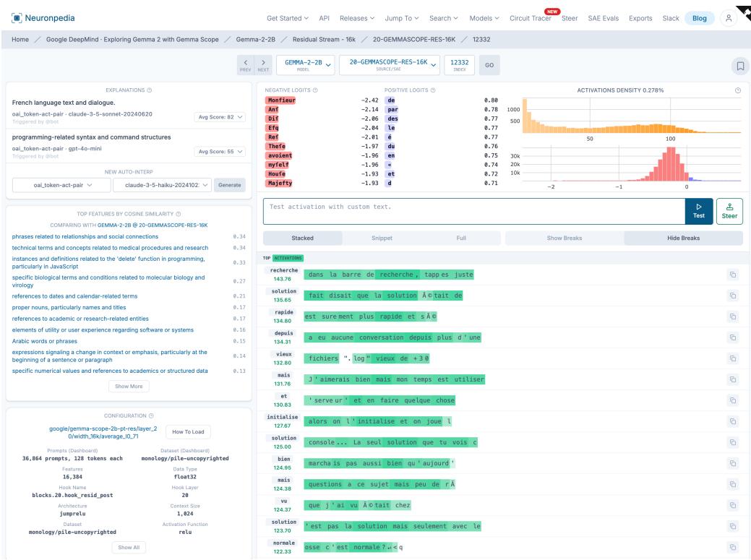This screenshot has height=560, width=751.
Task: Open the Circuit Tracer page
Action: tap(533, 17)
